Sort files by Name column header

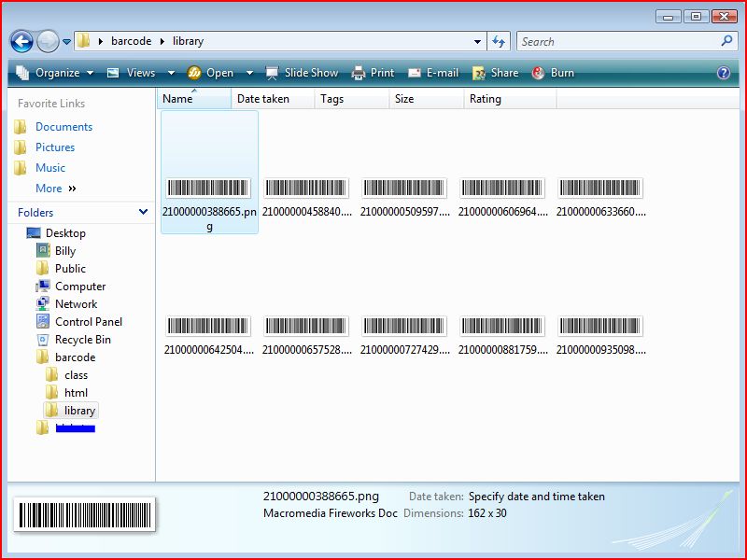coord(193,99)
